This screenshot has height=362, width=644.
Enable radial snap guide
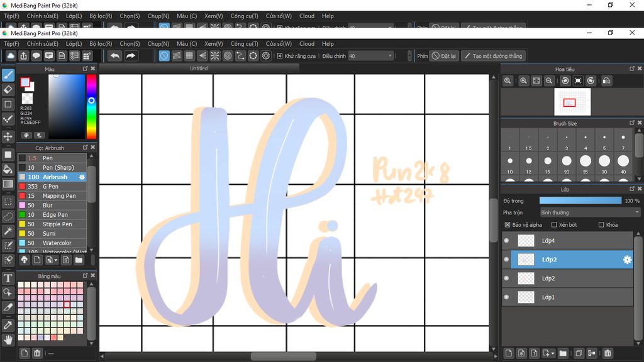point(215,56)
